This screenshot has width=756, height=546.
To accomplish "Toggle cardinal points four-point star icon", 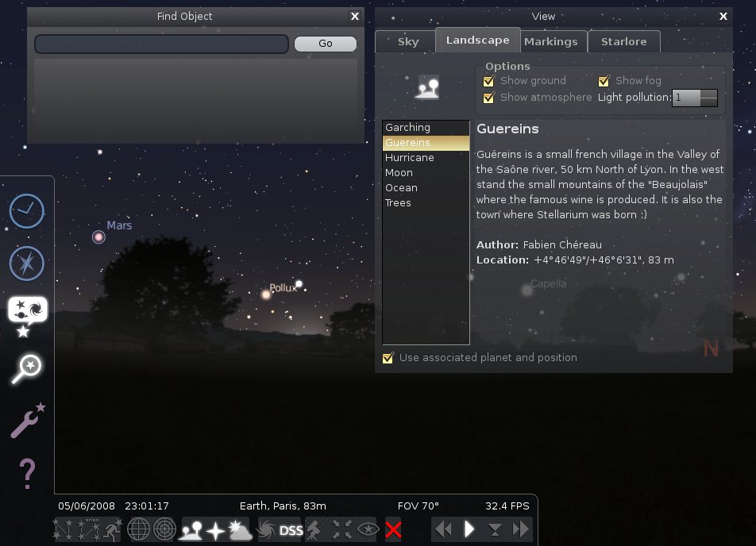I will (215, 531).
